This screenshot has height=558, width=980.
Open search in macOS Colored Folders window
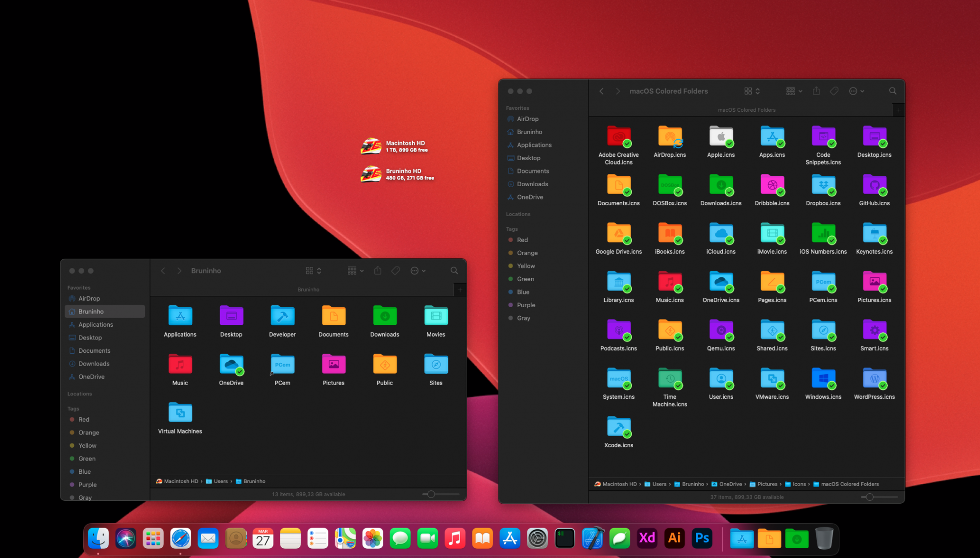coord(893,91)
